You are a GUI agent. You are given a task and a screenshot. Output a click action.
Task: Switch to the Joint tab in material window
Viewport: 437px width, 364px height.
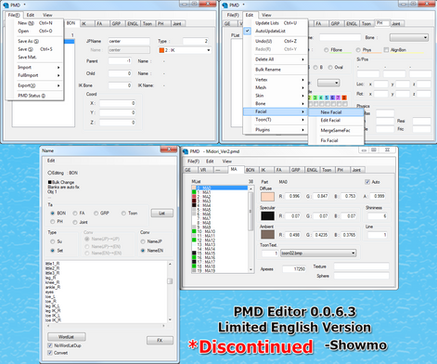click(356, 170)
